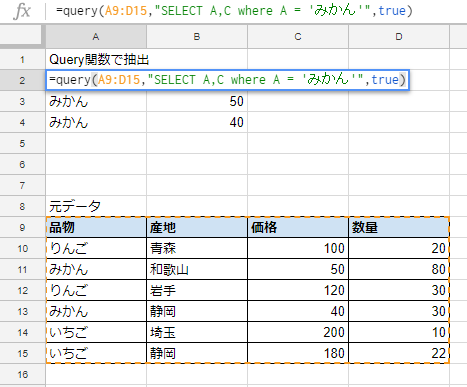The height and width of the screenshot is (387, 467).
Task: Select column D header
Action: pos(399,36)
